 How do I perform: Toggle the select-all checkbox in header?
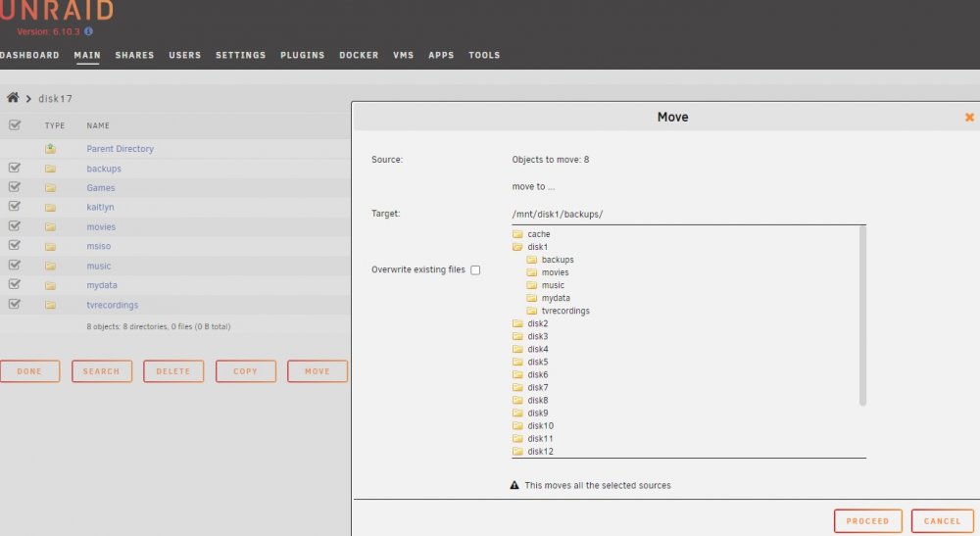point(15,125)
